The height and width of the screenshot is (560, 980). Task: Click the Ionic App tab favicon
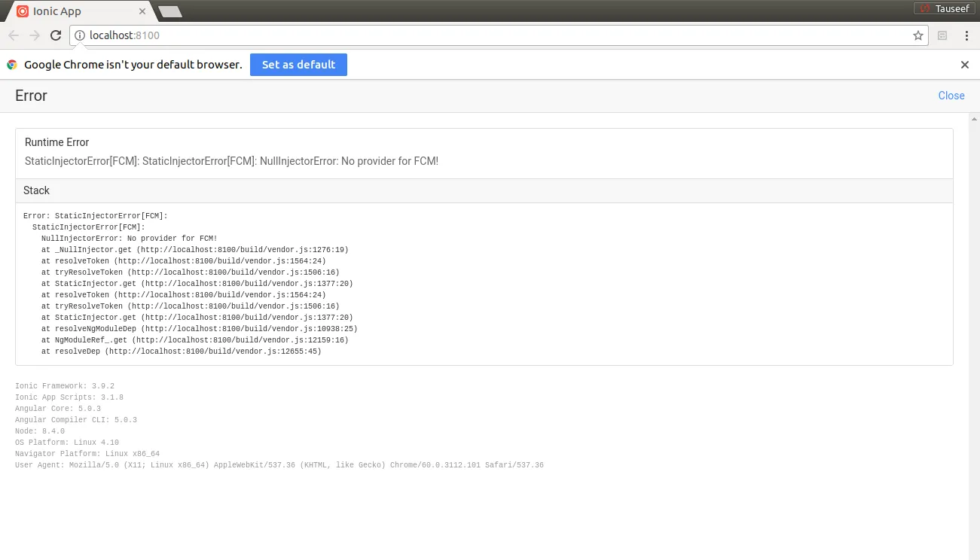23,11
